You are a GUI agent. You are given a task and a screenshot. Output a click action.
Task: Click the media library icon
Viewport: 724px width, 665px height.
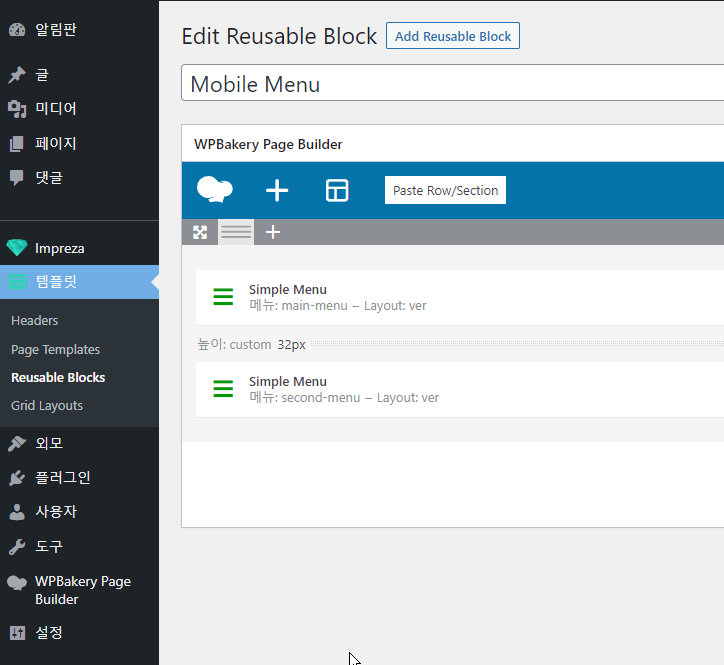click(17, 109)
